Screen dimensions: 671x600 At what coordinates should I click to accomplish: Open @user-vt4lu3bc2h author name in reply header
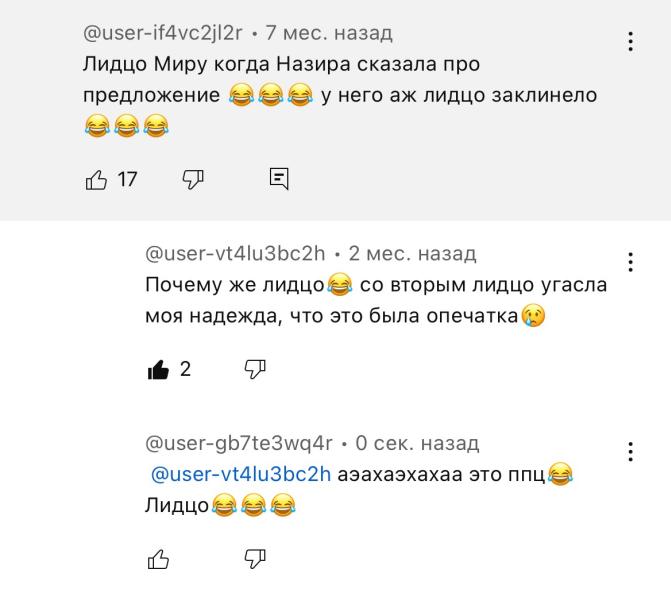tap(236, 253)
